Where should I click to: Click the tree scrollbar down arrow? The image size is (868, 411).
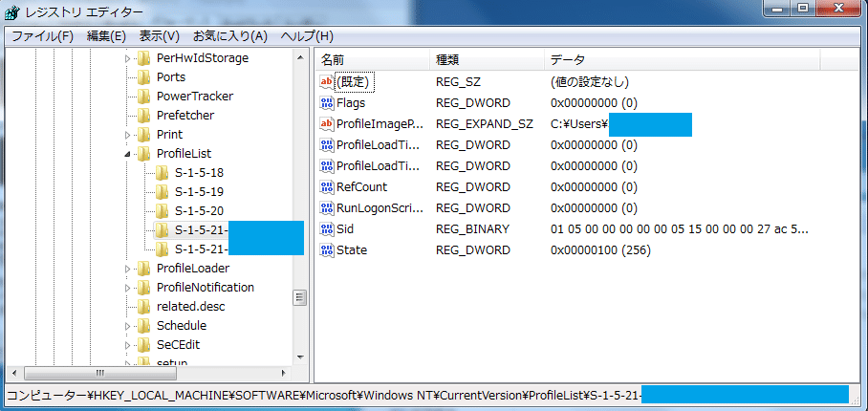[300, 357]
